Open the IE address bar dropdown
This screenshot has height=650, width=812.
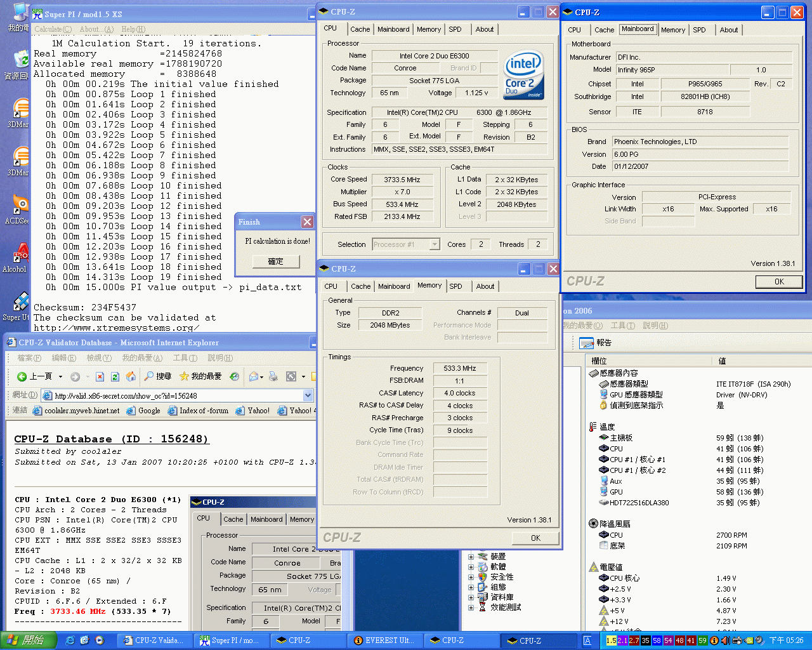point(308,395)
